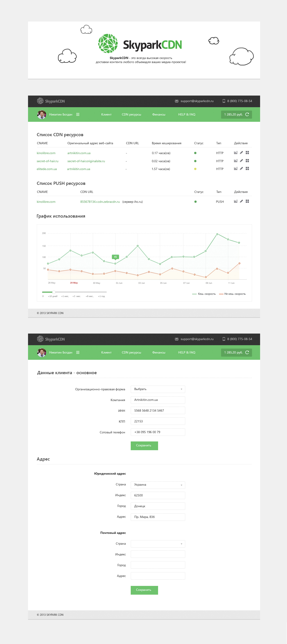
Task: Edit the elitede.com.ua resource via the pencil icon
Action: coord(241,169)
